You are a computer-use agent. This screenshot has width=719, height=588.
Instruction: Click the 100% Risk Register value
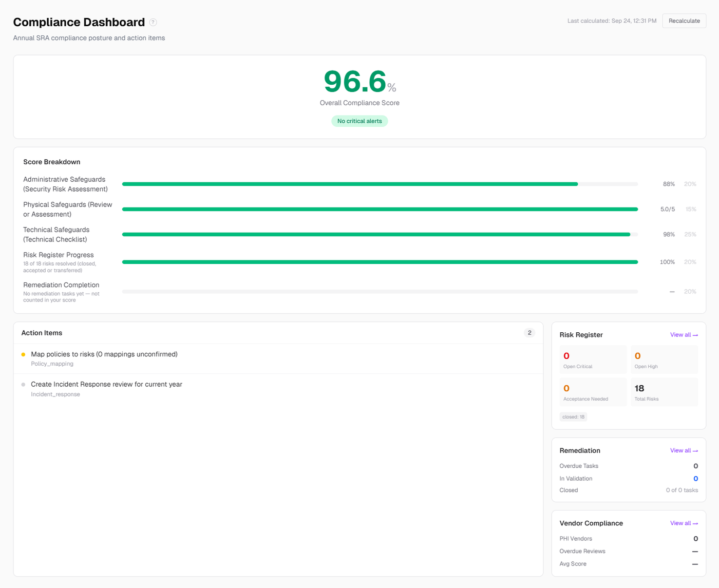point(667,262)
